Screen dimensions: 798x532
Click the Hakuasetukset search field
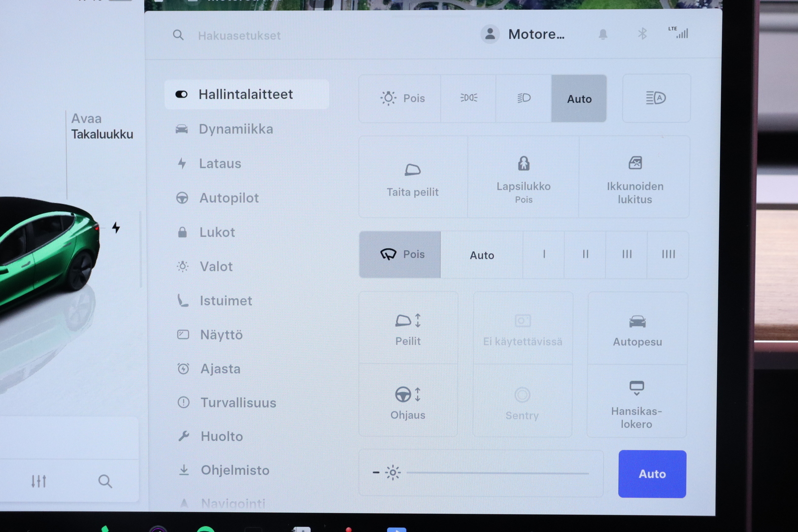point(239,35)
